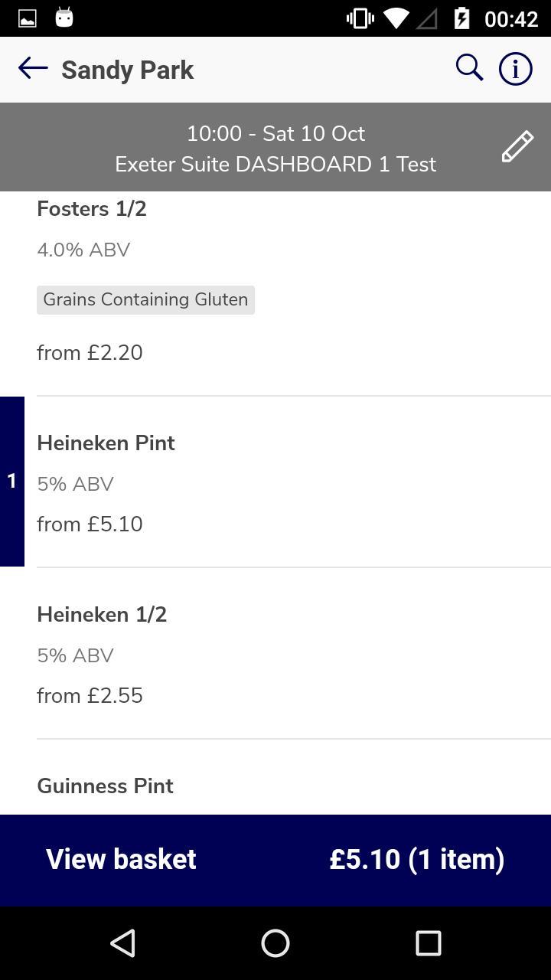Edit order slot with pencil icon
The height and width of the screenshot is (980, 551).
click(x=517, y=146)
